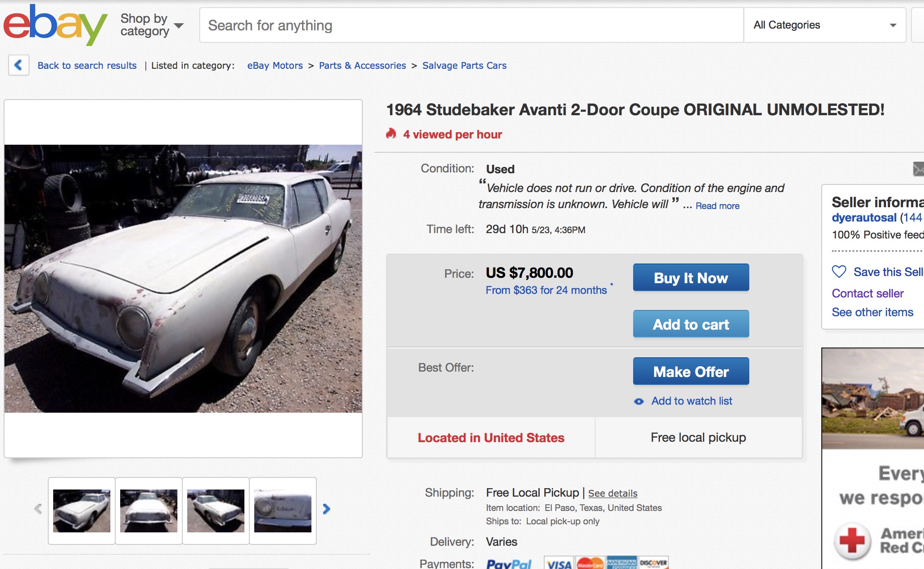
Task: Close the ad with X icon
Action: [918, 169]
